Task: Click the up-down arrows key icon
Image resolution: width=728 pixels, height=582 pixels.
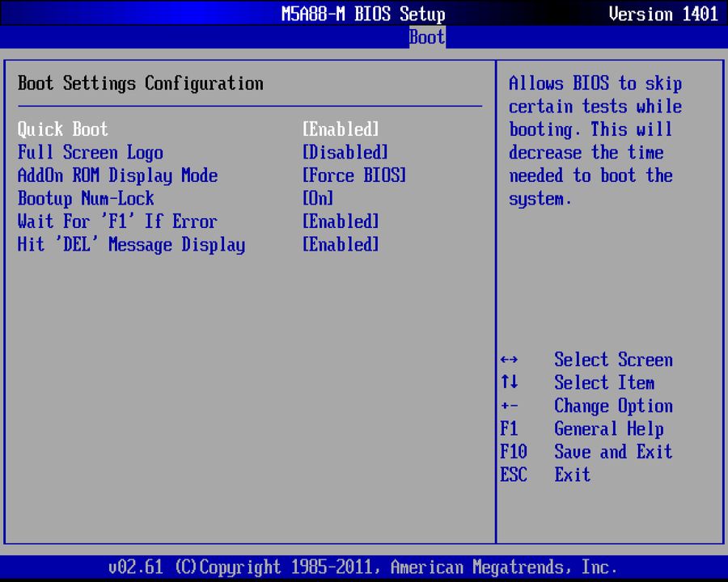Action: [x=510, y=382]
